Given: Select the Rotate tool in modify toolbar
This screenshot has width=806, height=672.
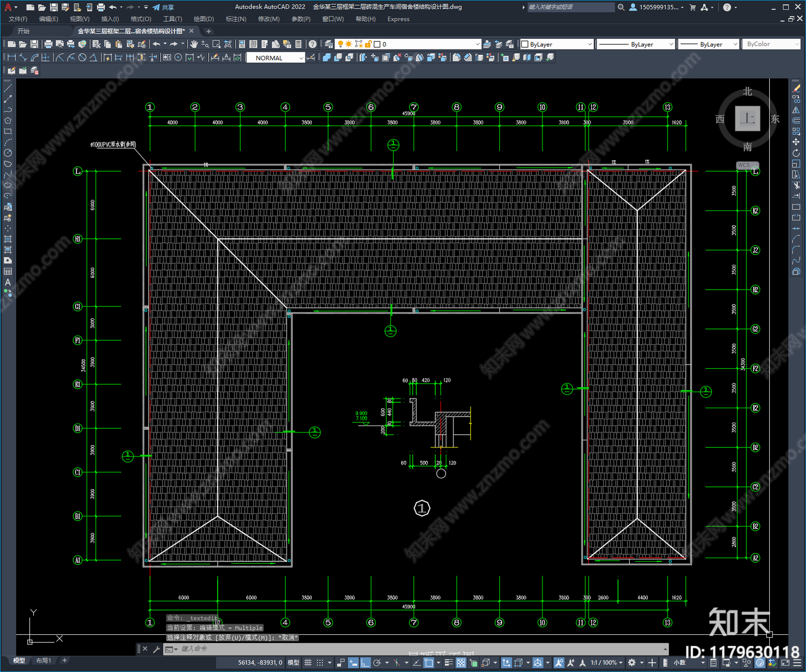Looking at the screenshot, I should pos(796,153).
